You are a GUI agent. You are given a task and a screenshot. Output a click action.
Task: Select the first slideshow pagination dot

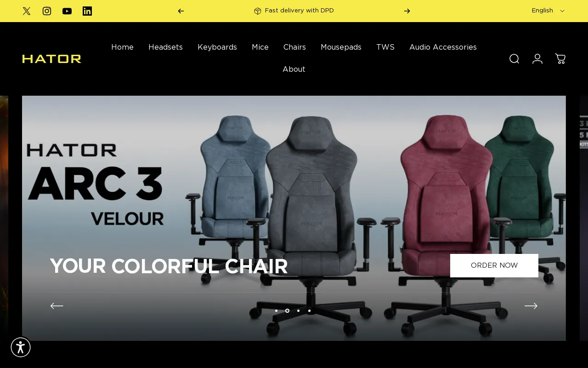point(276,310)
